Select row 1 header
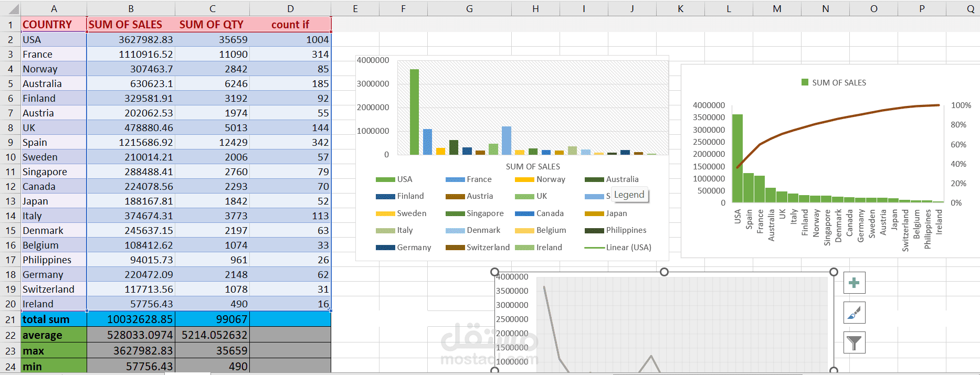This screenshot has width=980, height=375. coord(10,25)
